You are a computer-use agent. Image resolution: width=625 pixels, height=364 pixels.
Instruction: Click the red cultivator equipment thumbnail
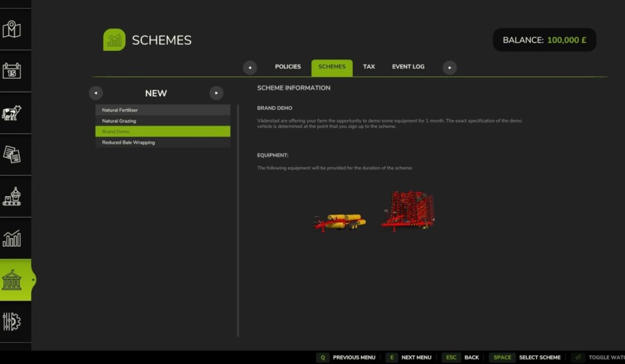(407, 211)
